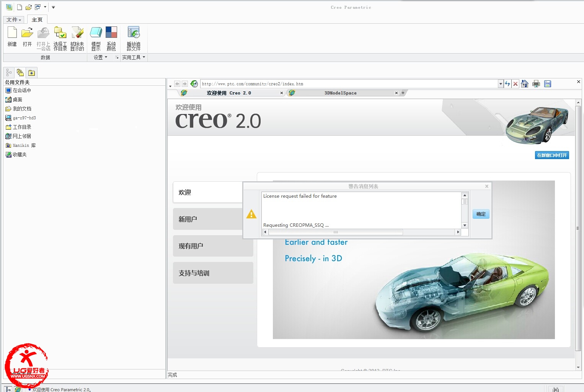Add a new browser tab with plus
The height and width of the screenshot is (392, 584).
[x=403, y=93]
